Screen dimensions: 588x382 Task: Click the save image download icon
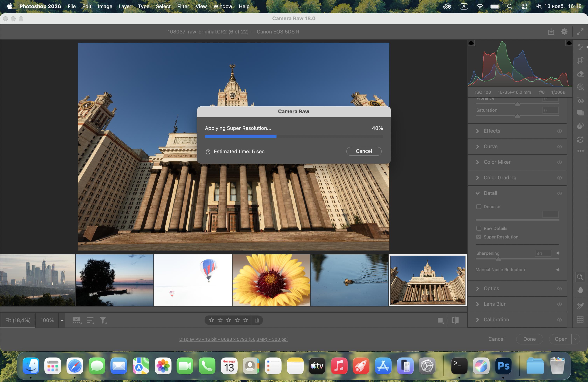(551, 32)
